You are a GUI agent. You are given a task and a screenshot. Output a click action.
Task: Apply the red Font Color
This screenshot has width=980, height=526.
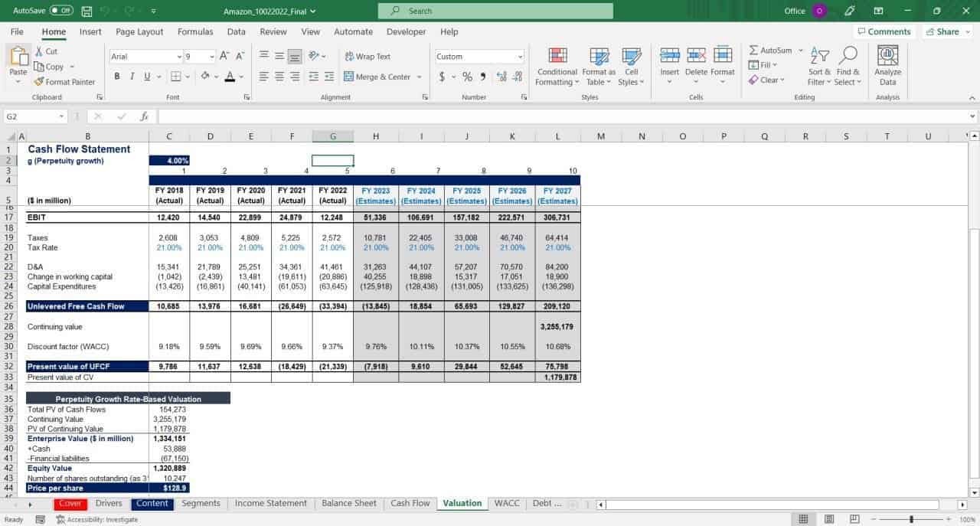(230, 76)
